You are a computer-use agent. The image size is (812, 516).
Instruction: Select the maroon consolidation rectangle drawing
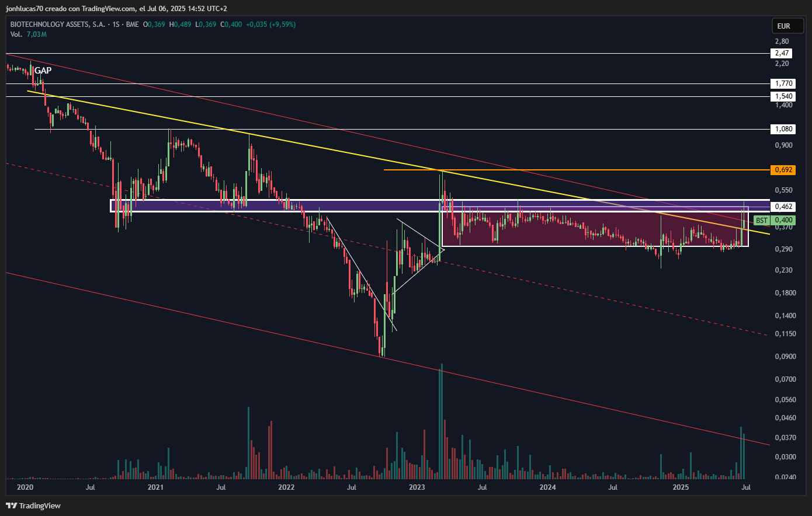pyautogui.click(x=595, y=229)
